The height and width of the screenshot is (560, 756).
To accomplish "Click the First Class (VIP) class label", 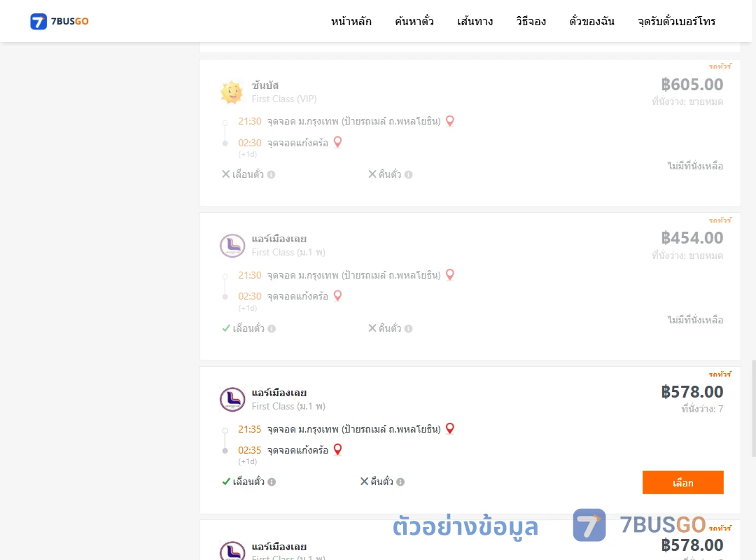I will click(x=284, y=99).
